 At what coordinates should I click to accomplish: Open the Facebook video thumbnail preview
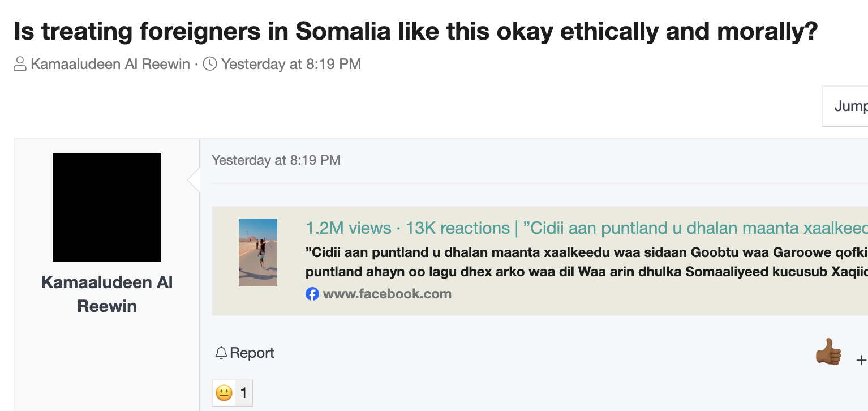pyautogui.click(x=258, y=252)
